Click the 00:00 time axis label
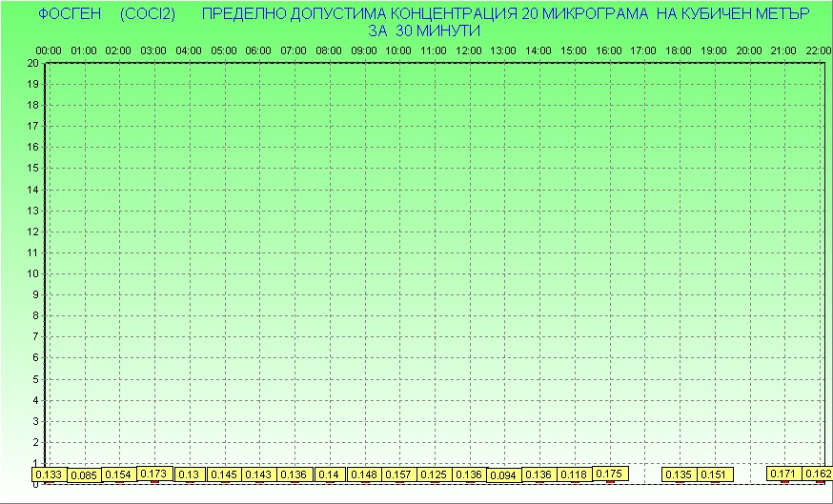Screen dimensions: 833x504 tap(49, 50)
